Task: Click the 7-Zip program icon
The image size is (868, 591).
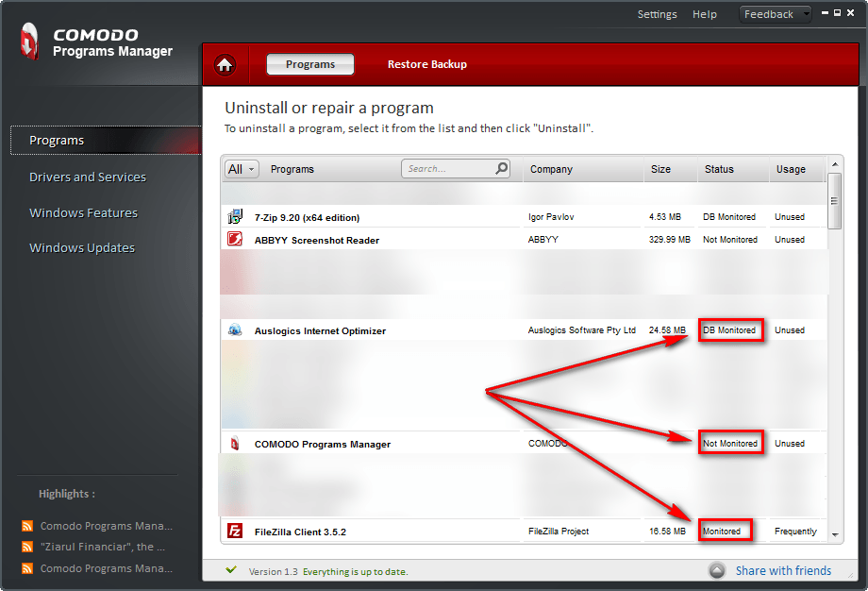Action: (x=235, y=216)
